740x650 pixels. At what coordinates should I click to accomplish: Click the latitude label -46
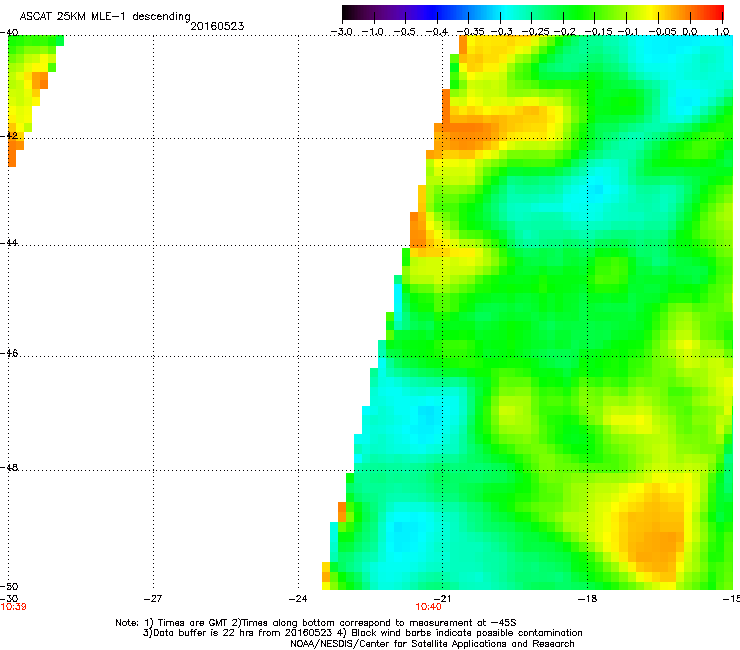point(9,354)
